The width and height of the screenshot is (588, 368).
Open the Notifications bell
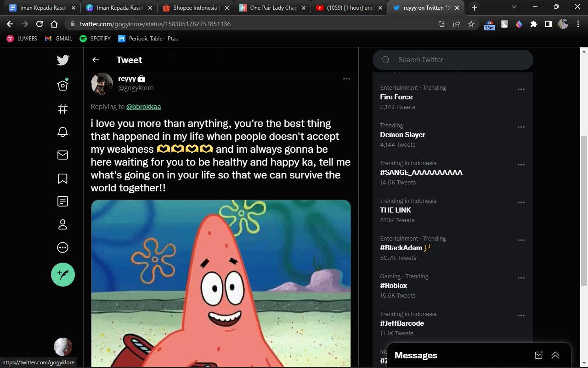[62, 132]
